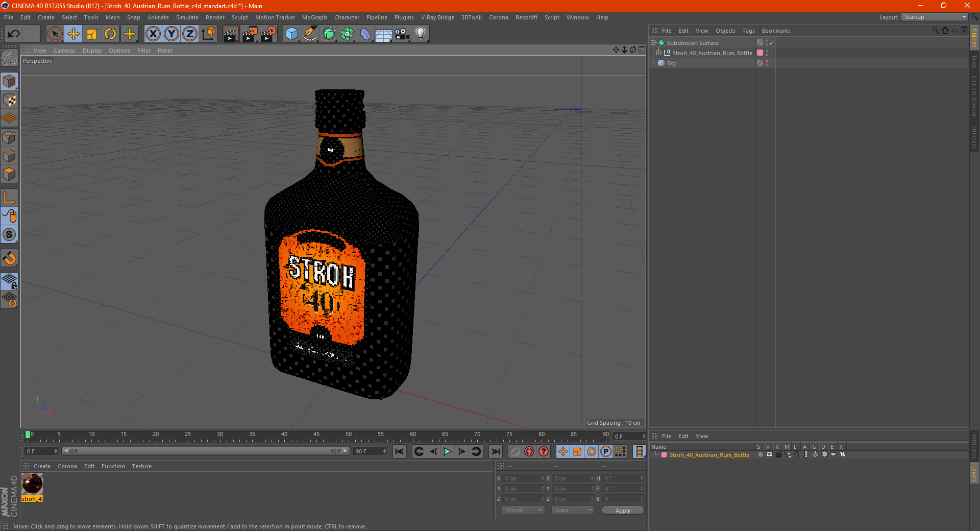Toggle X axis lock

(153, 34)
